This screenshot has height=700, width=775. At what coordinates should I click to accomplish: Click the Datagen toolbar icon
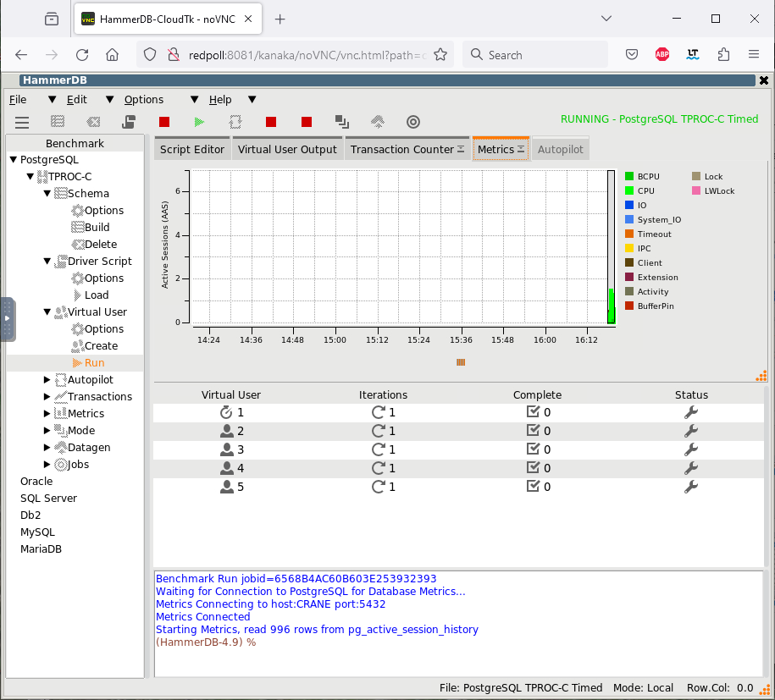378,122
